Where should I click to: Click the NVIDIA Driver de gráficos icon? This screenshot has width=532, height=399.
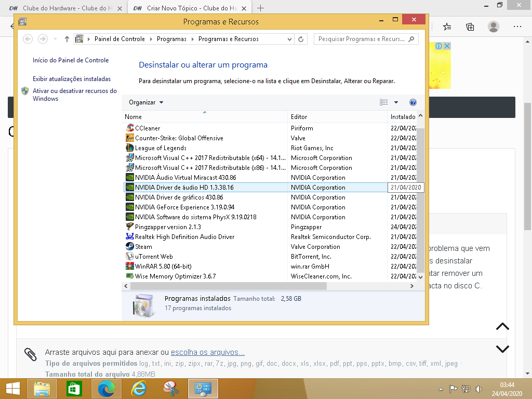pos(129,197)
